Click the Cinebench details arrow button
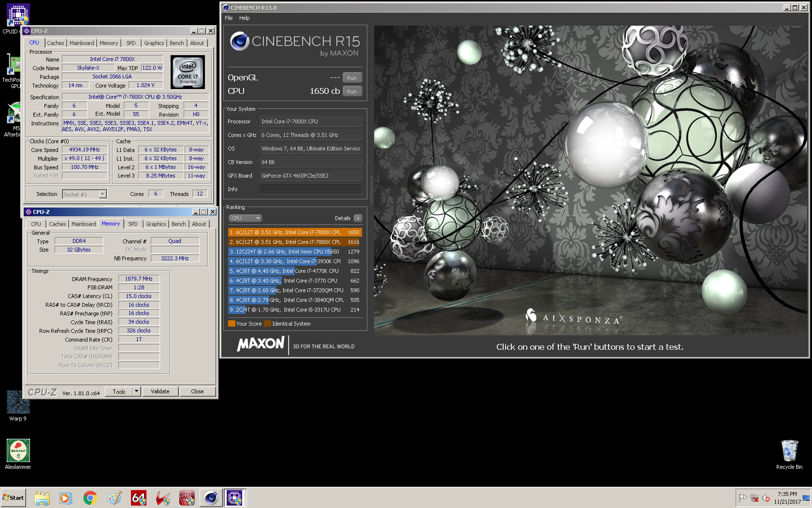The image size is (812, 508). point(358,218)
